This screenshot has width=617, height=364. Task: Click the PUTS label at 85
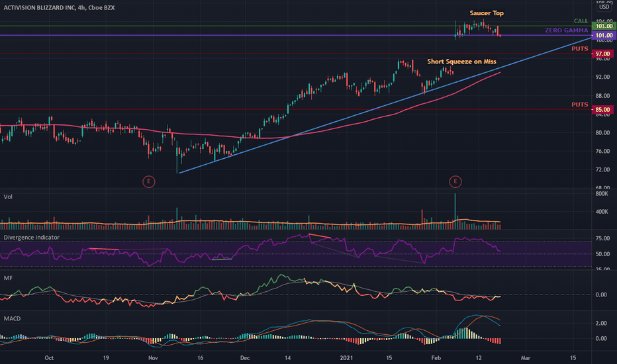580,105
